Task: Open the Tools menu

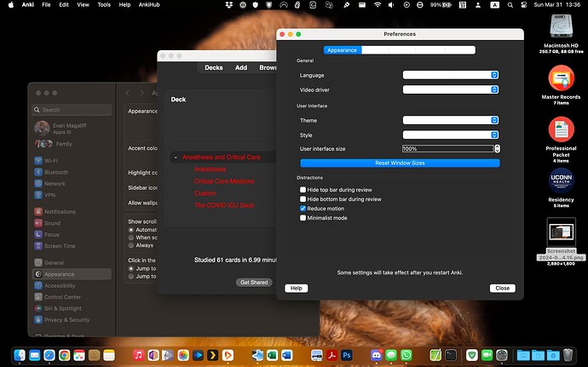Action: point(104,5)
